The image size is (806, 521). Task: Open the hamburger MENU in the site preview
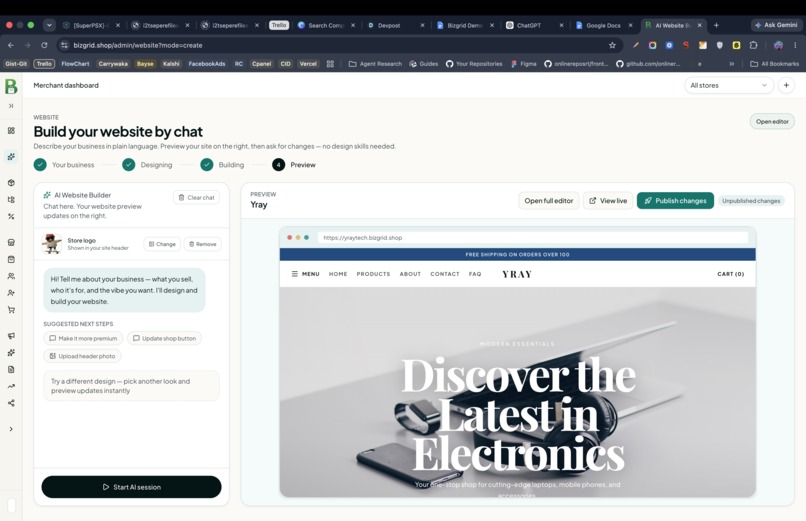click(x=305, y=274)
